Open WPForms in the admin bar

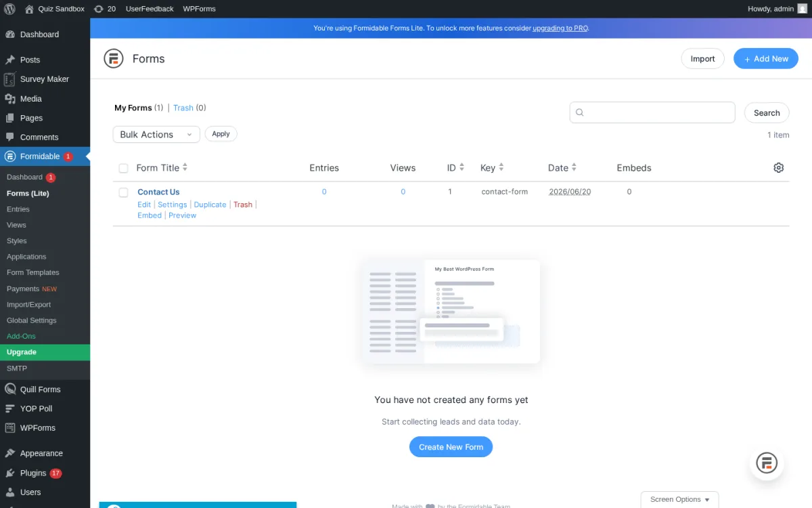(x=199, y=9)
